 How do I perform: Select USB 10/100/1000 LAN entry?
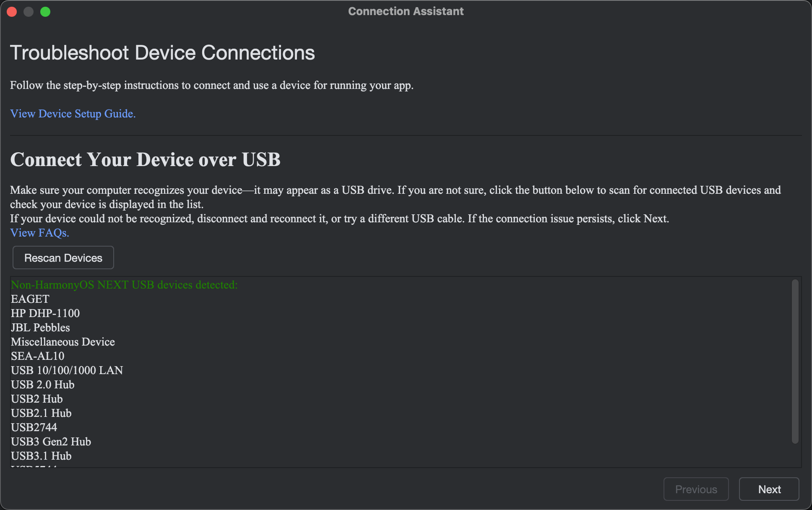point(67,370)
